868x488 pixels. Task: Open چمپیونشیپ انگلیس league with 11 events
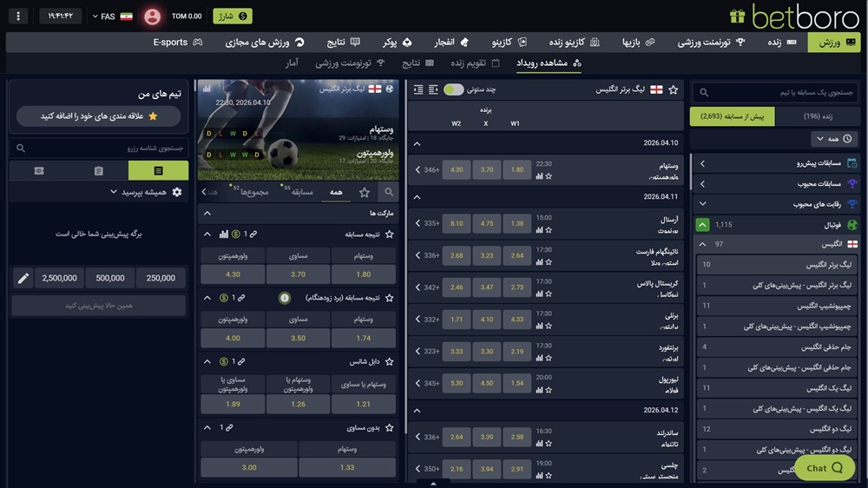tap(778, 306)
